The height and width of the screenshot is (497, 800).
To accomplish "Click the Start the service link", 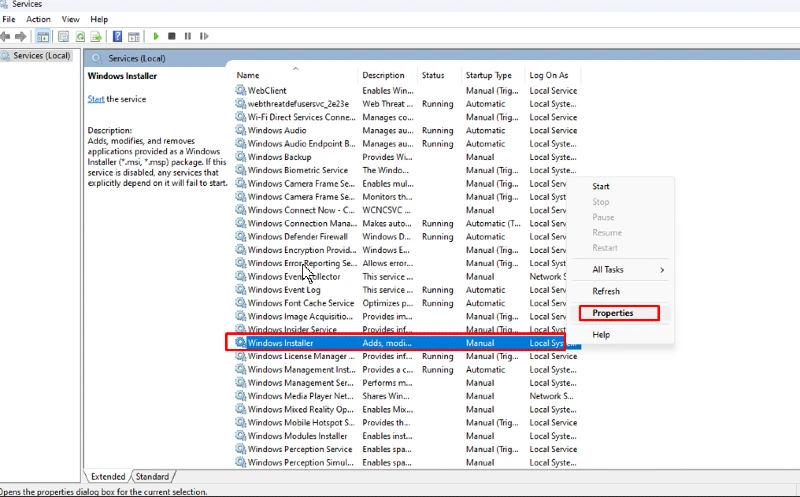I will point(95,99).
